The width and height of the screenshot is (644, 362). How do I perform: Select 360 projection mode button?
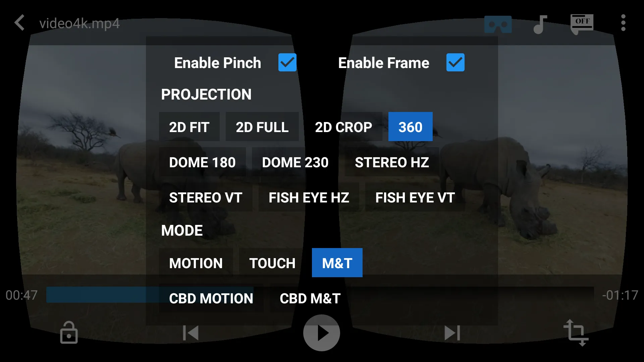pyautogui.click(x=410, y=127)
